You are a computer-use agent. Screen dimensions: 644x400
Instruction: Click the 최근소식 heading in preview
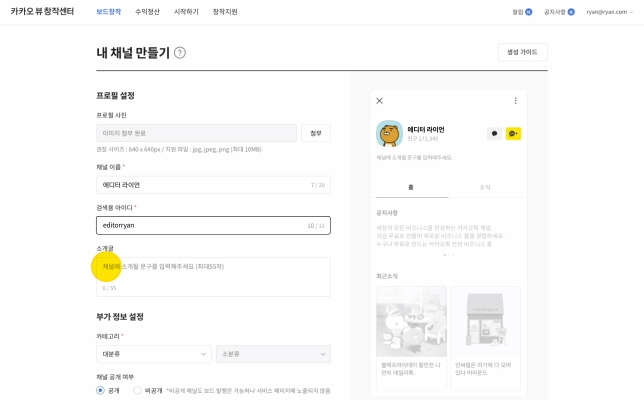pos(387,276)
